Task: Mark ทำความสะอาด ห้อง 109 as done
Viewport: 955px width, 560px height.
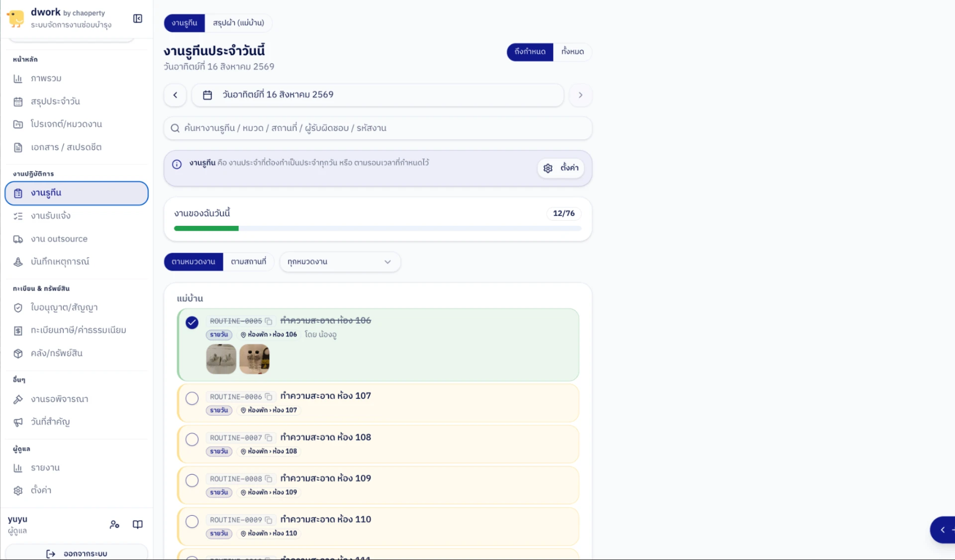Action: [x=192, y=480]
